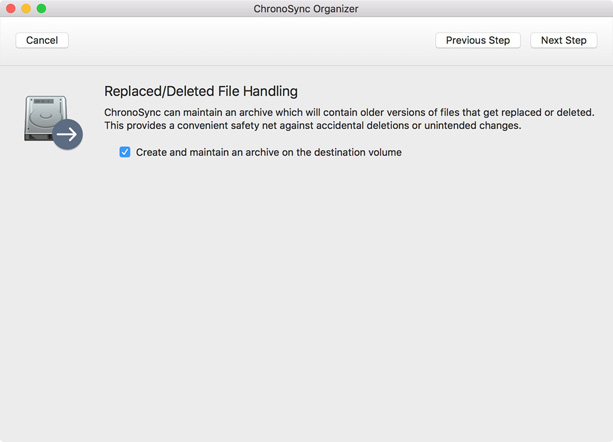This screenshot has height=442, width=613.
Task: Uncheck the archive creation checkbox
Action: click(125, 152)
